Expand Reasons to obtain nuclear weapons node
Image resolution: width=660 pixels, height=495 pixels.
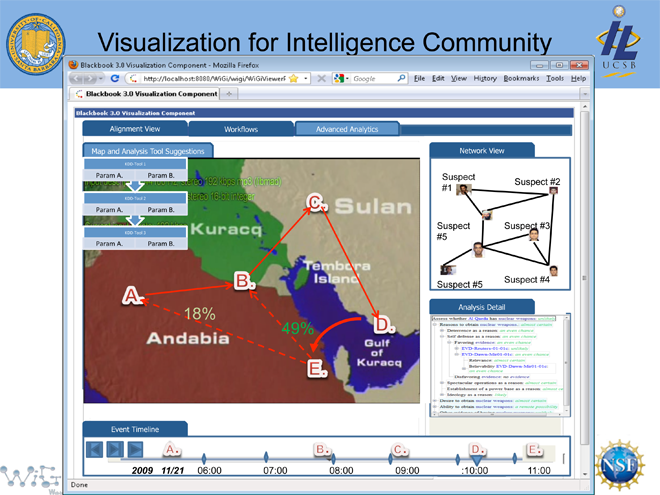[x=434, y=325]
